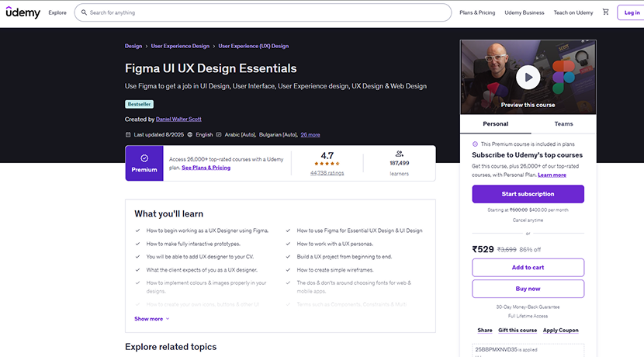
Task: Click the applied coupon code 25BBPMXNVD35
Action: point(496,349)
